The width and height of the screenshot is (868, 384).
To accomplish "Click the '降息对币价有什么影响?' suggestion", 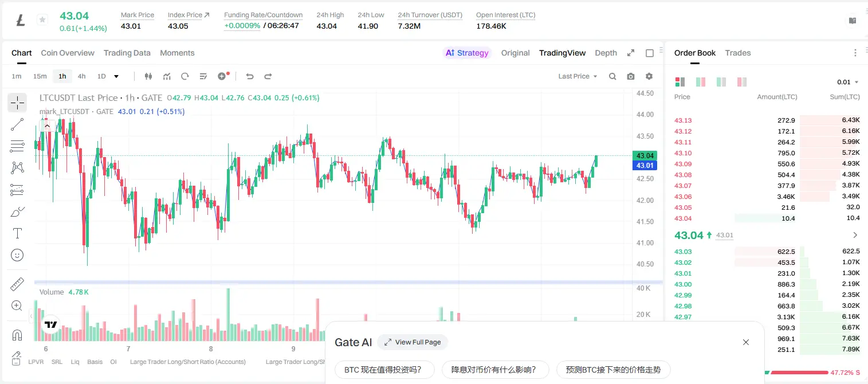I will click(495, 370).
